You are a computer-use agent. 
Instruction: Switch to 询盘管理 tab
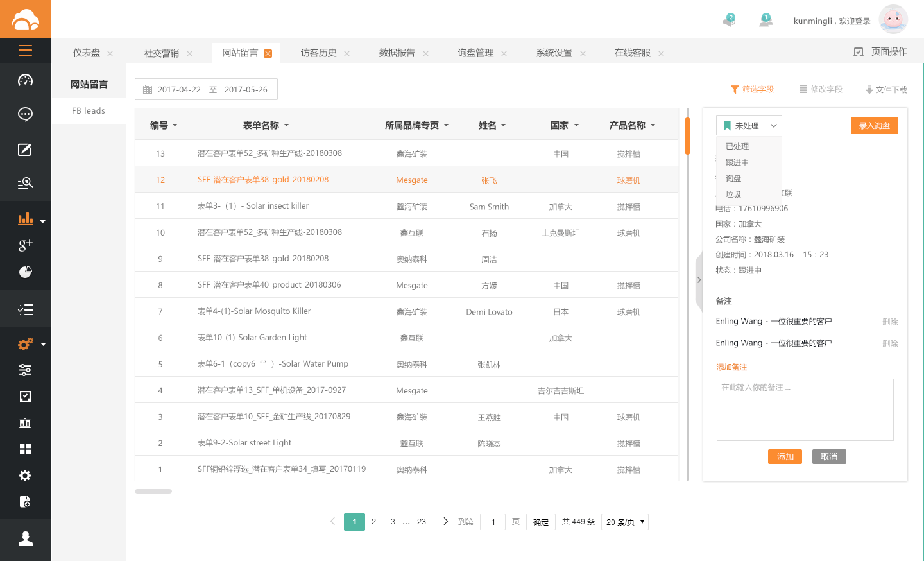point(475,53)
